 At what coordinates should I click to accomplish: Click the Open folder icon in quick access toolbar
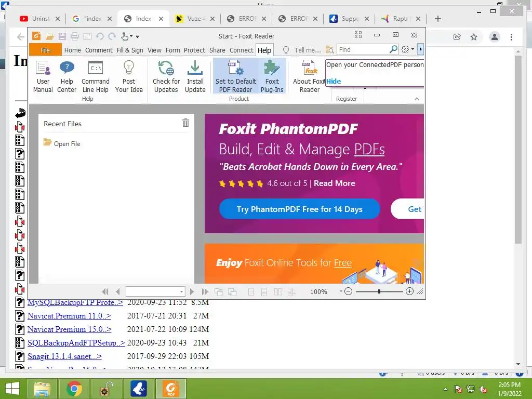click(49, 36)
